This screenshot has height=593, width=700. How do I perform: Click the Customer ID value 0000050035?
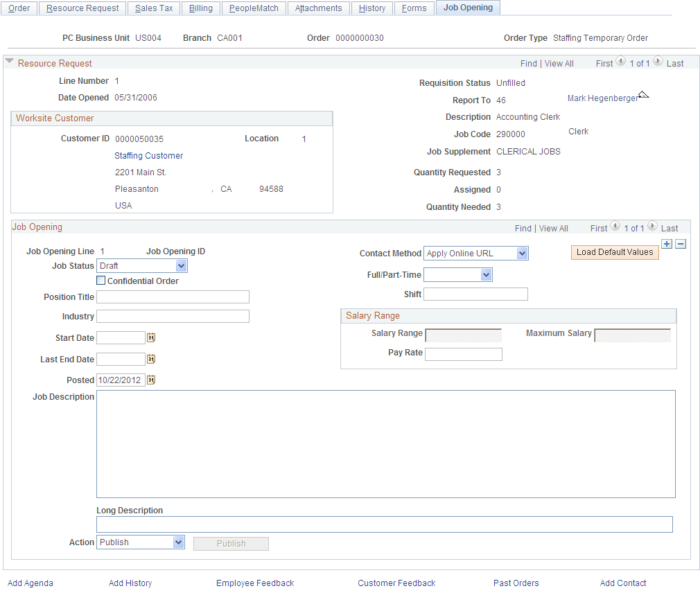(139, 139)
